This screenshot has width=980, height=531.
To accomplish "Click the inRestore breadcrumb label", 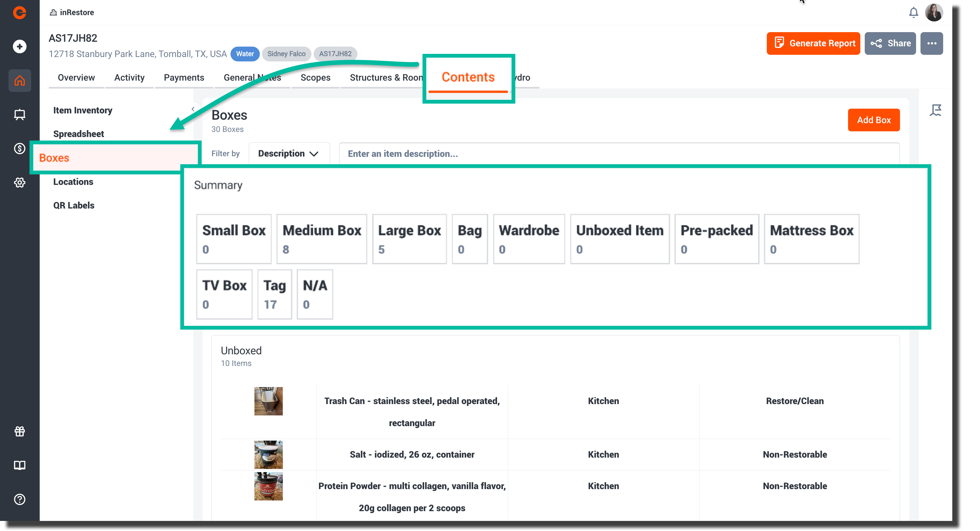I will [x=72, y=13].
